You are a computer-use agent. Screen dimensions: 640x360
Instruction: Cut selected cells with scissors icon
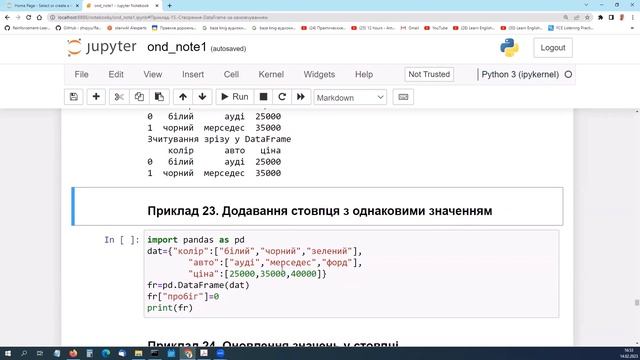[x=119, y=97]
